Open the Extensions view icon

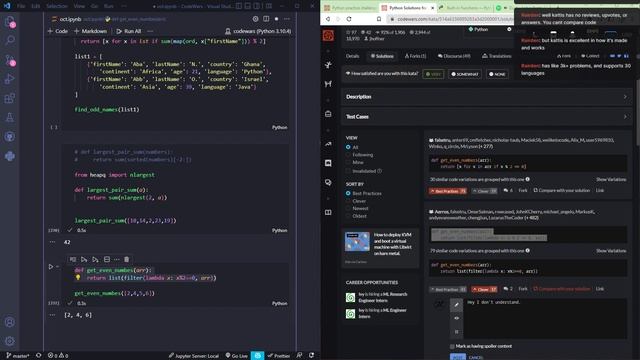click(x=9, y=98)
